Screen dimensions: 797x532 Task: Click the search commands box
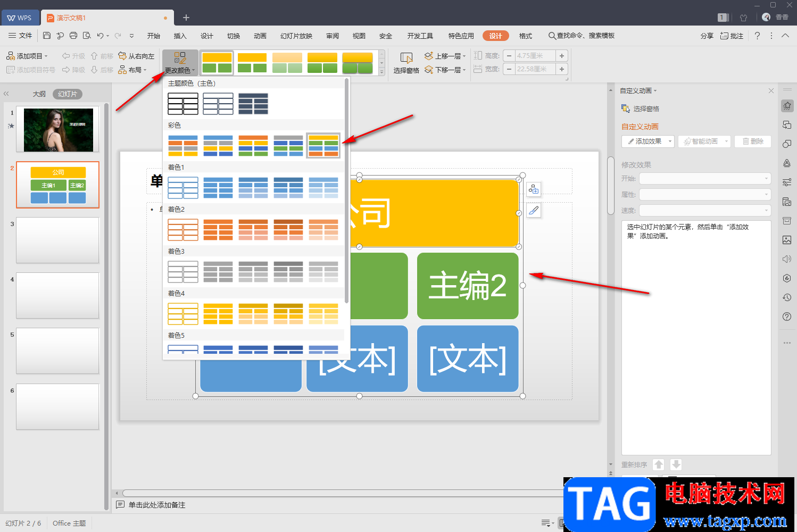(582, 36)
